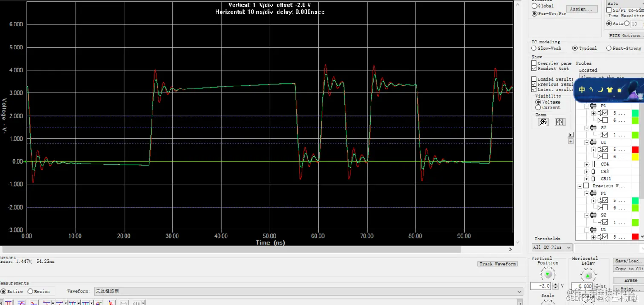Select Entire measurement radio
644x305 pixels.
pos(3,291)
